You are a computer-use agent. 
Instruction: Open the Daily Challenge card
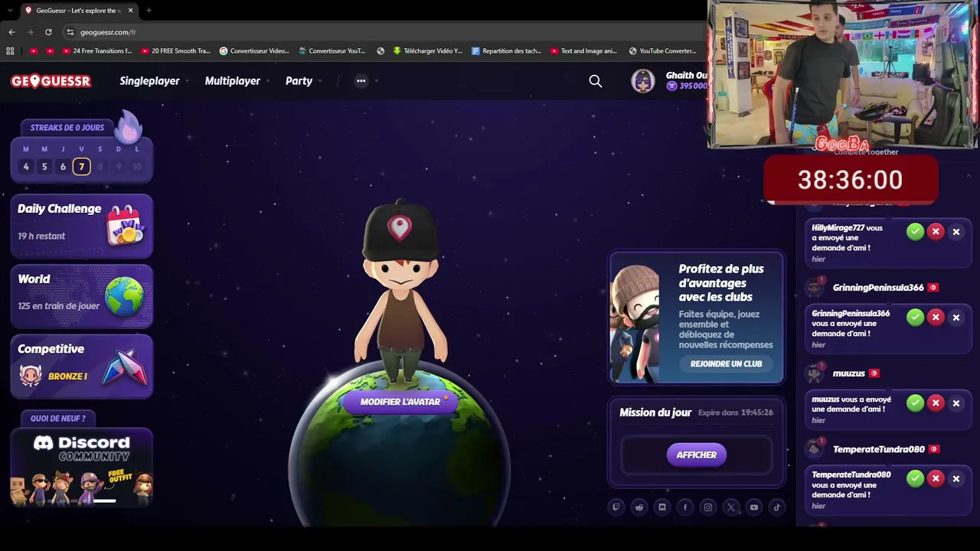pyautogui.click(x=81, y=226)
